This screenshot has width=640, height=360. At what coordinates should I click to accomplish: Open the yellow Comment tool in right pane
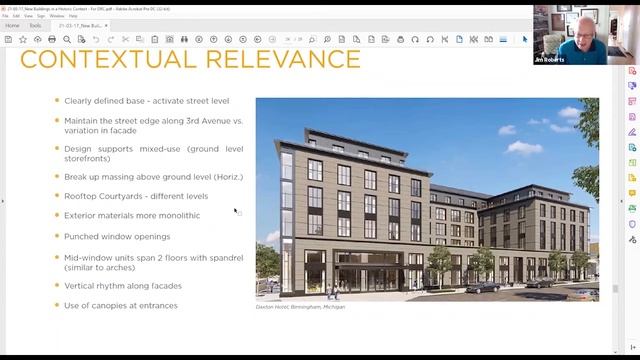click(632, 193)
